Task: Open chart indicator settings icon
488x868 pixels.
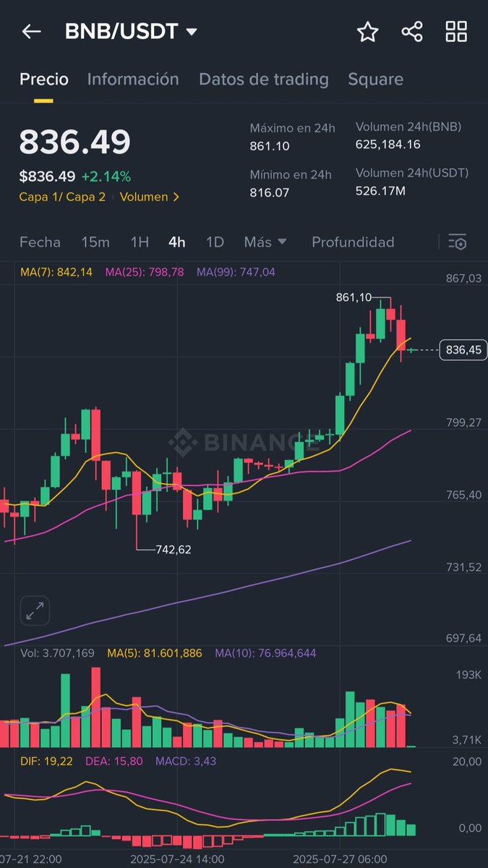Action: coord(457,242)
